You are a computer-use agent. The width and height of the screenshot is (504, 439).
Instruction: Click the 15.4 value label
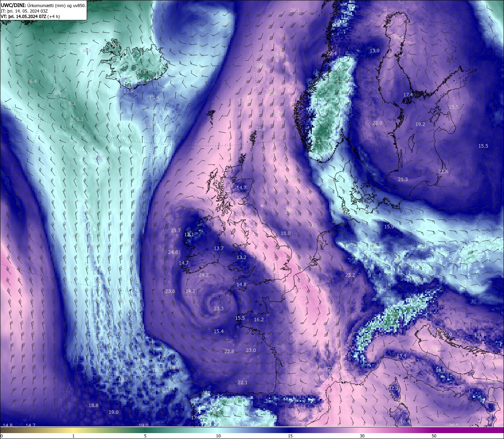[219, 331]
